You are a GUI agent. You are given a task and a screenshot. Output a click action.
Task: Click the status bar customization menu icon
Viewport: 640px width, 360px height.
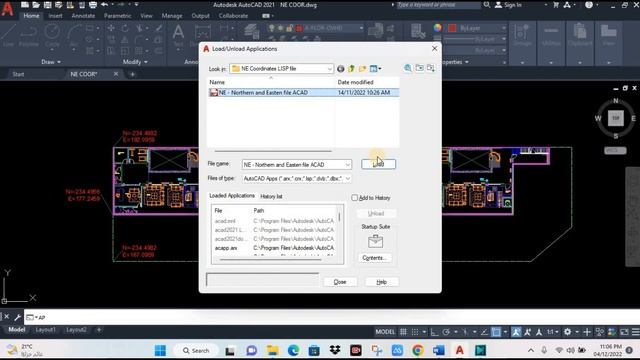click(x=636, y=332)
